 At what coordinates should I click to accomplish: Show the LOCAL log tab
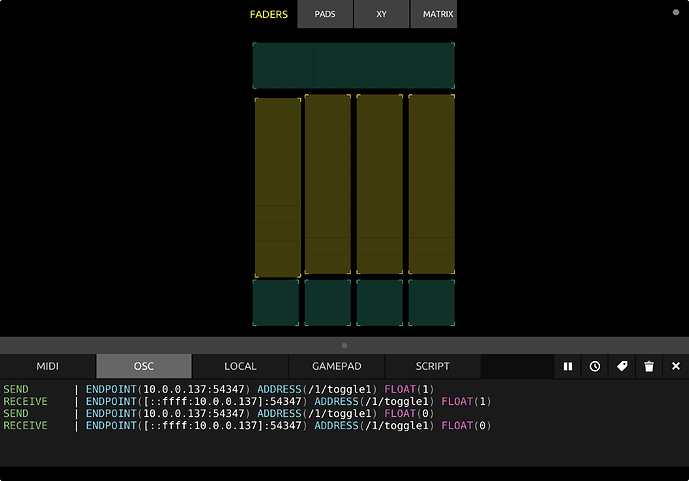click(x=240, y=366)
